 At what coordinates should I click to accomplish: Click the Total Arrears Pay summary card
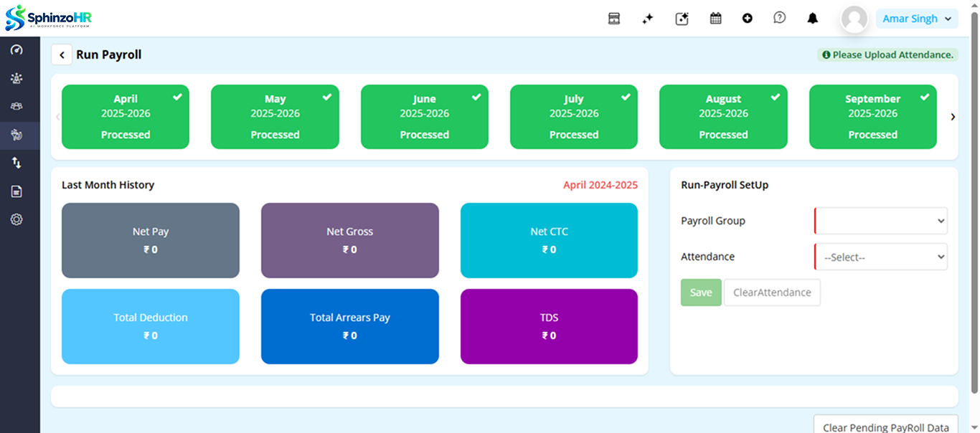[x=350, y=326]
